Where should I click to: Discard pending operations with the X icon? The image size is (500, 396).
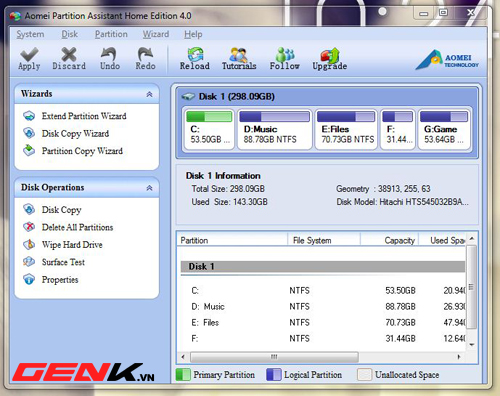69,54
